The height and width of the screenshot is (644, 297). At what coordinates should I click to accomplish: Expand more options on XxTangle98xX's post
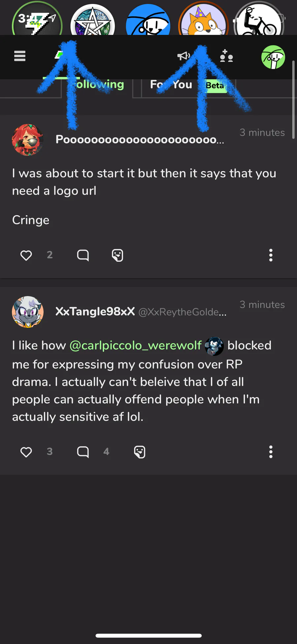coord(271,452)
